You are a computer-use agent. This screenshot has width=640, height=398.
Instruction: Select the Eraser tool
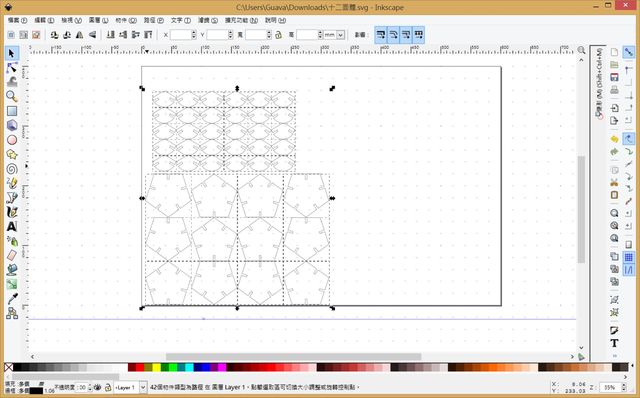(12, 256)
